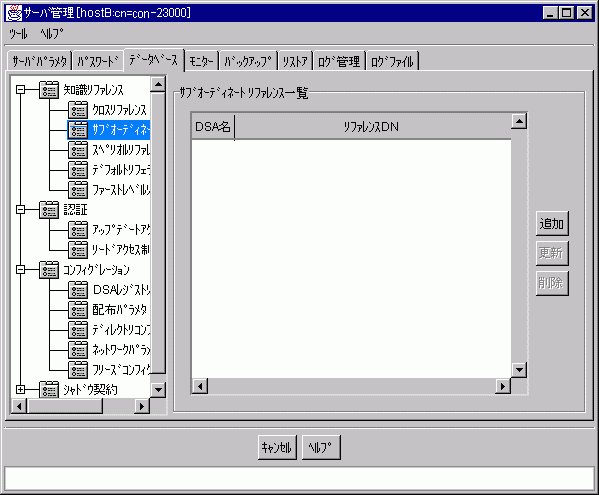The image size is (599, 495).
Task: Open the ヘルプ menu
Action: [52, 34]
